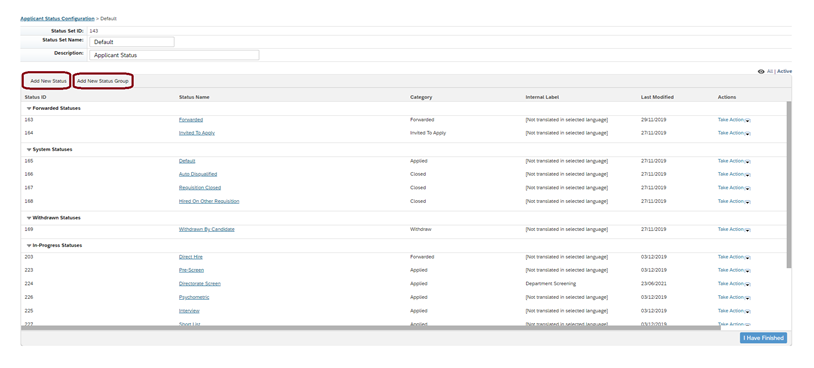814x368 pixels.
Task: Collapse the Forwarded Statuses group
Action: coord(29,108)
